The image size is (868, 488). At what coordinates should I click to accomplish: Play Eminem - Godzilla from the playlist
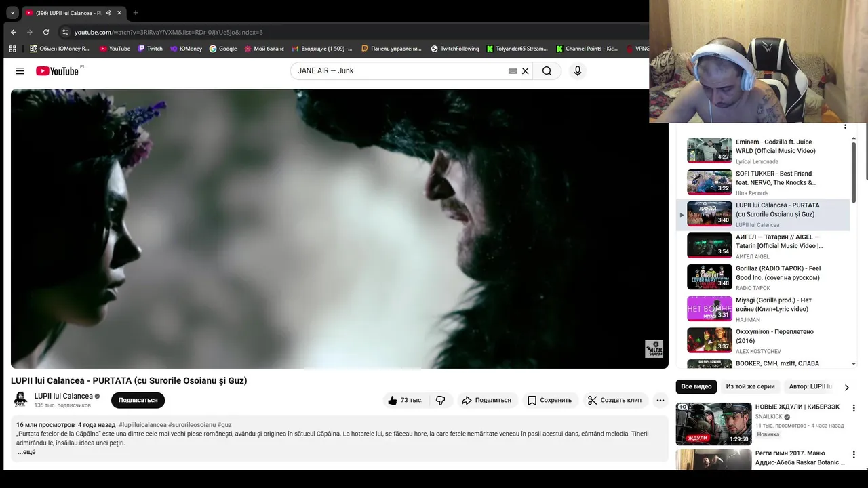(x=763, y=151)
